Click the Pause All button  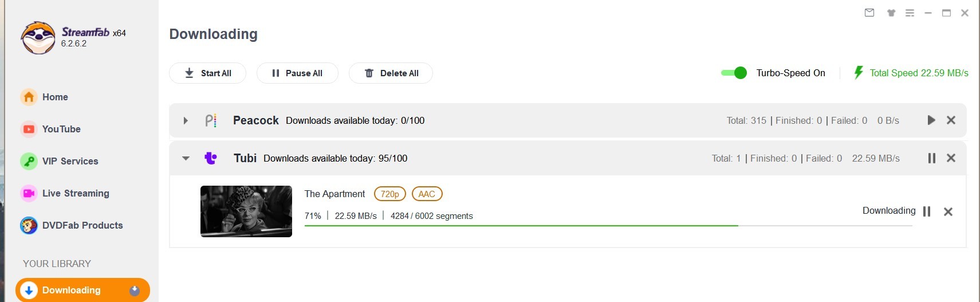(x=297, y=73)
